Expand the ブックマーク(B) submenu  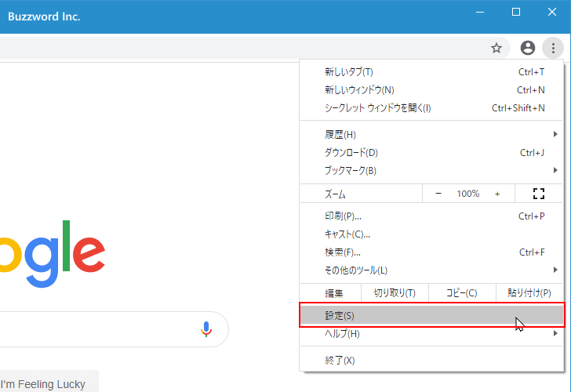tap(431, 170)
